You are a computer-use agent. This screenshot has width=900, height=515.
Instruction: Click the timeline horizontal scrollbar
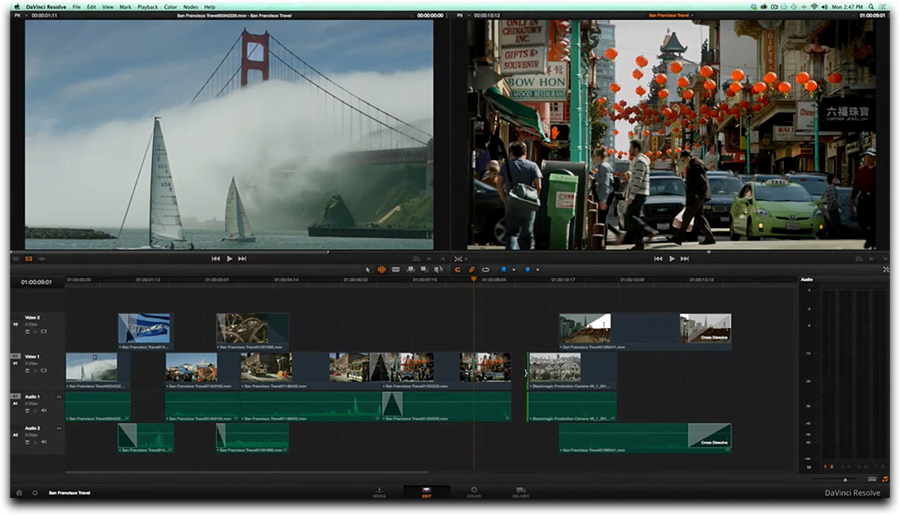(x=249, y=473)
